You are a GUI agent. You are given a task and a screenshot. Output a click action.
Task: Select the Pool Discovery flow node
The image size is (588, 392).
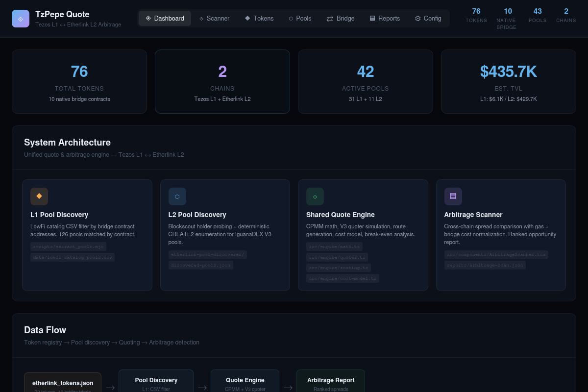pos(156,381)
